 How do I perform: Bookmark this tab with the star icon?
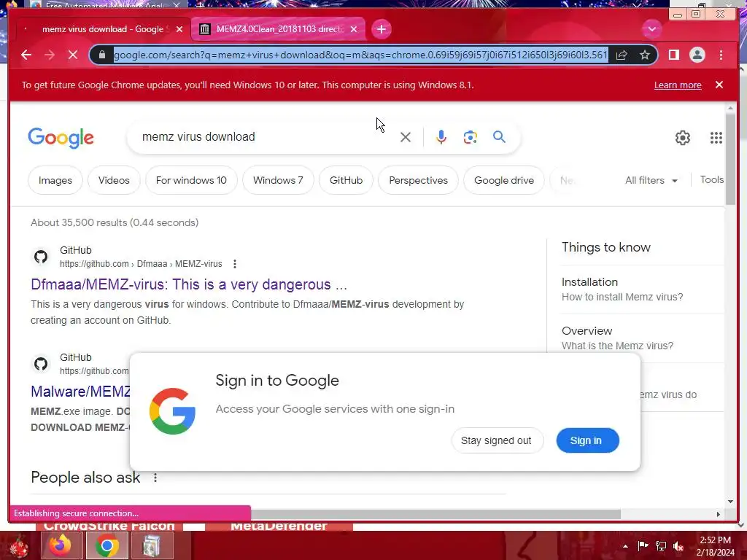[x=645, y=55]
